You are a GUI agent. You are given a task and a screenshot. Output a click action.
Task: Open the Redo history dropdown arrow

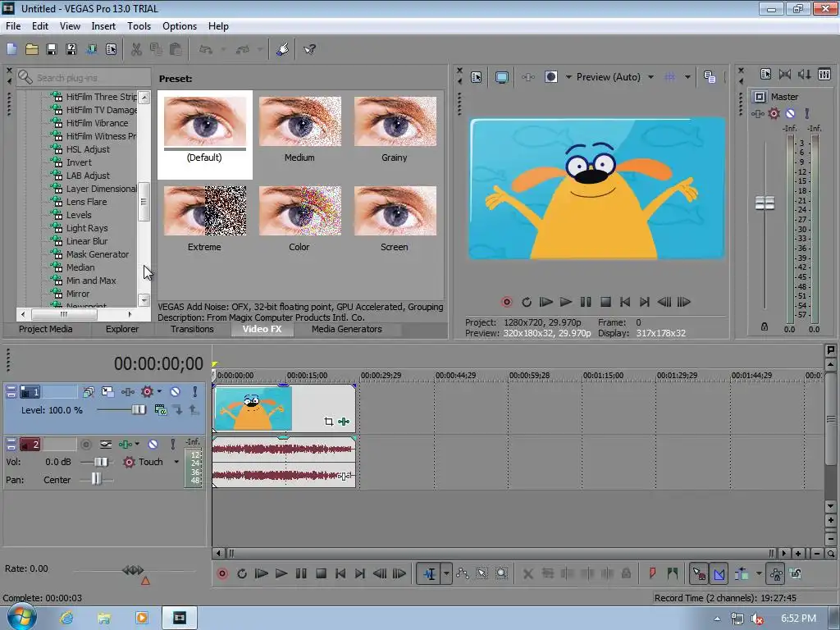260,49
